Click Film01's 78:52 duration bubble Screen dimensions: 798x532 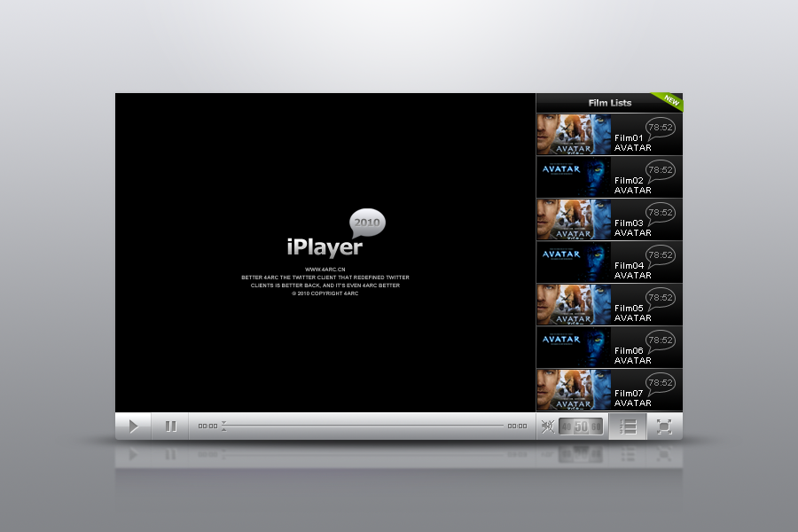tap(660, 128)
